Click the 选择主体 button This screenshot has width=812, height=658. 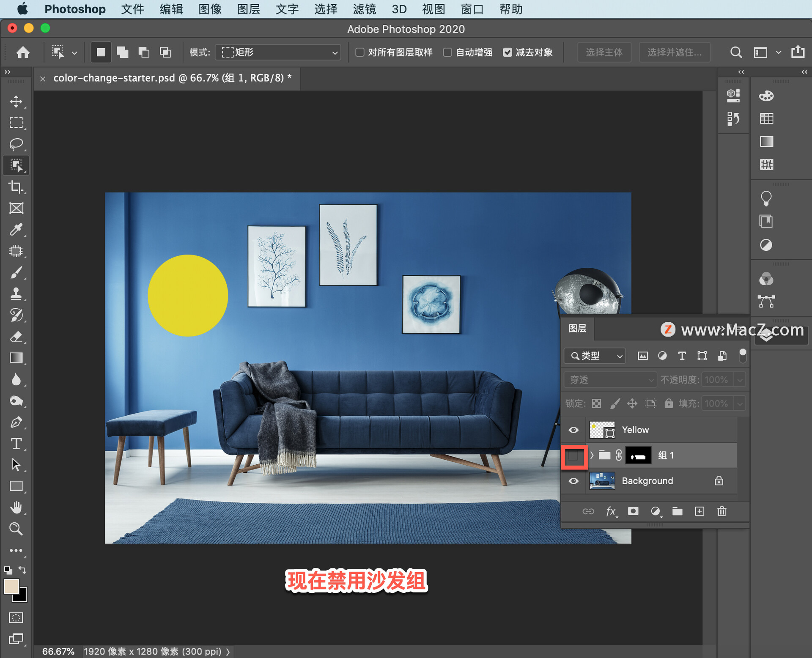604,52
